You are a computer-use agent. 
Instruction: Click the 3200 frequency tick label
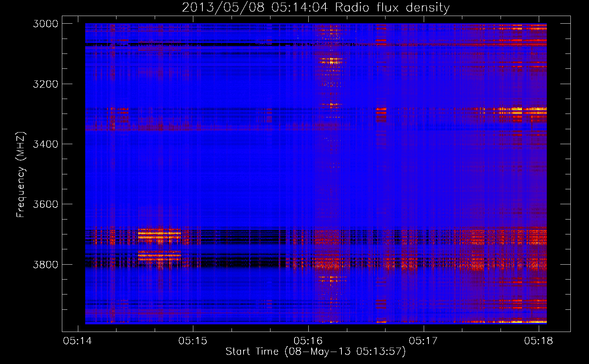(46, 84)
